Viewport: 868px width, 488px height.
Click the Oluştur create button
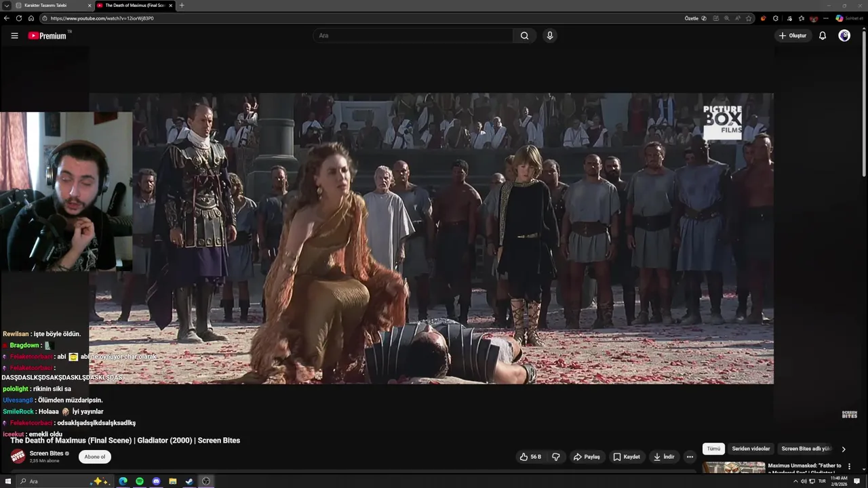[x=793, y=36]
